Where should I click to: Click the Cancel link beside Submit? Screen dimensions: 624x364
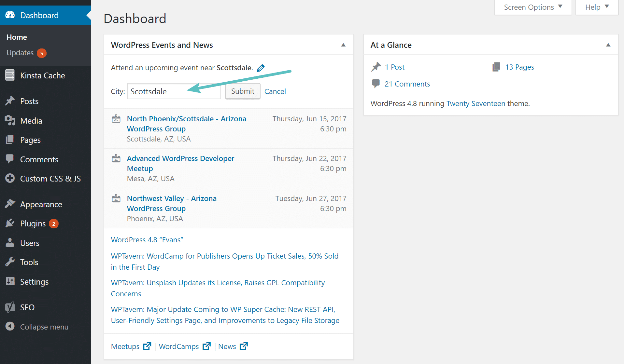[x=275, y=91]
